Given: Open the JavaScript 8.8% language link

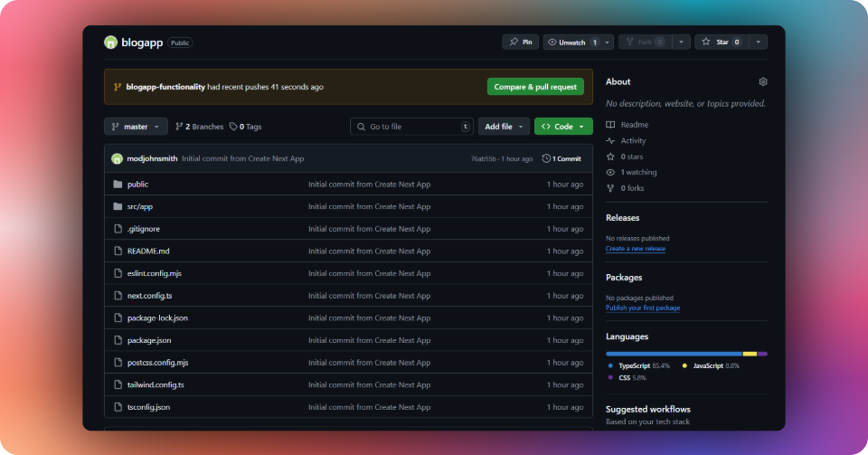Looking at the screenshot, I should tap(711, 365).
